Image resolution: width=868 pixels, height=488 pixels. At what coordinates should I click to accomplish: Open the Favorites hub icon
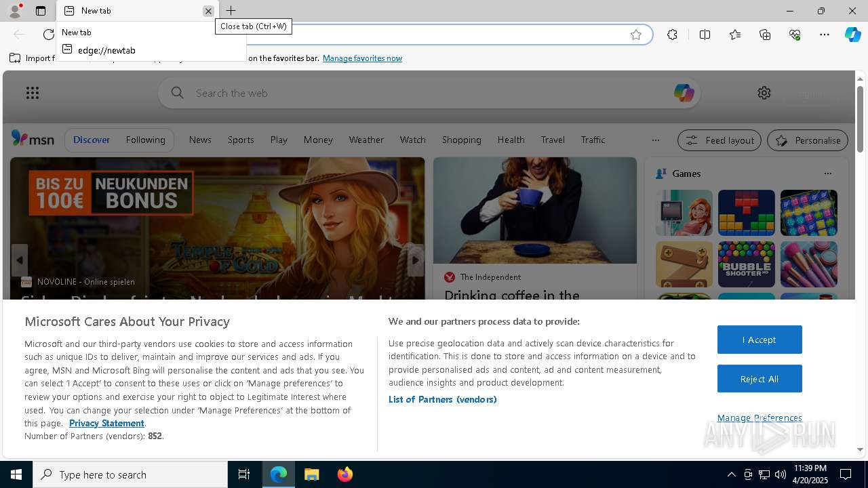[x=735, y=35]
